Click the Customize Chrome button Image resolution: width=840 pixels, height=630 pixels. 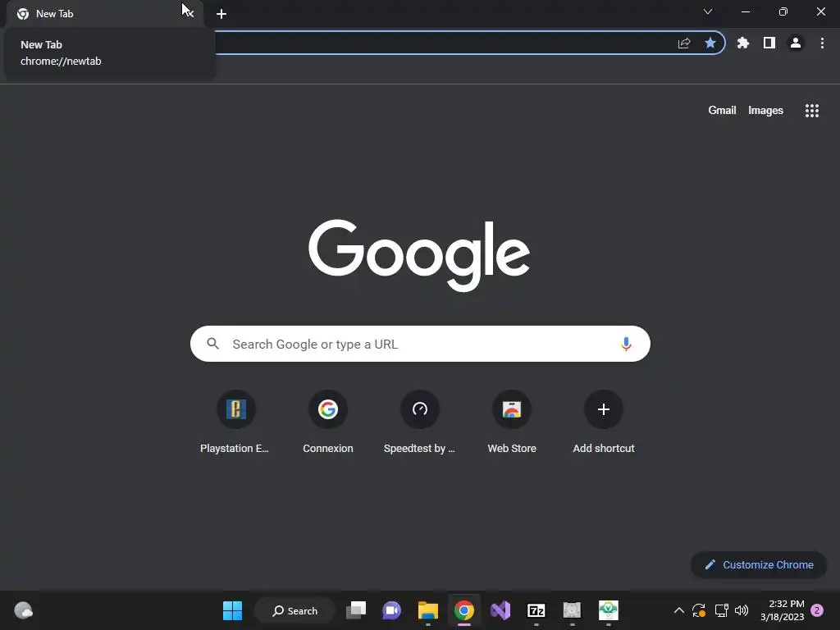(x=759, y=564)
